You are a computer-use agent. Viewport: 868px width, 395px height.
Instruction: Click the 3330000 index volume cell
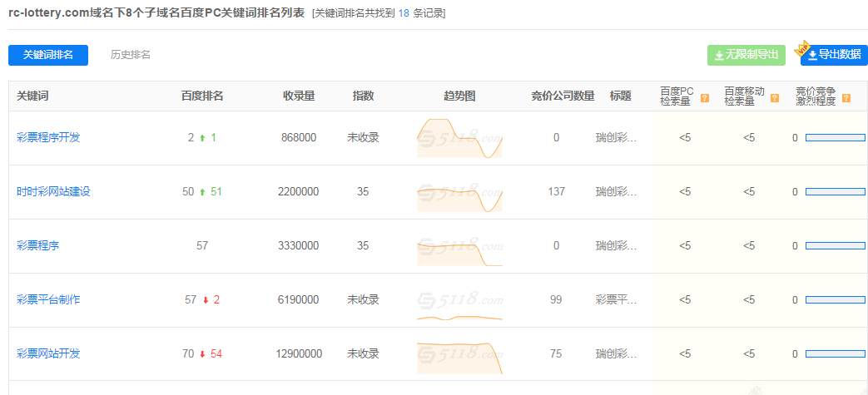299,245
